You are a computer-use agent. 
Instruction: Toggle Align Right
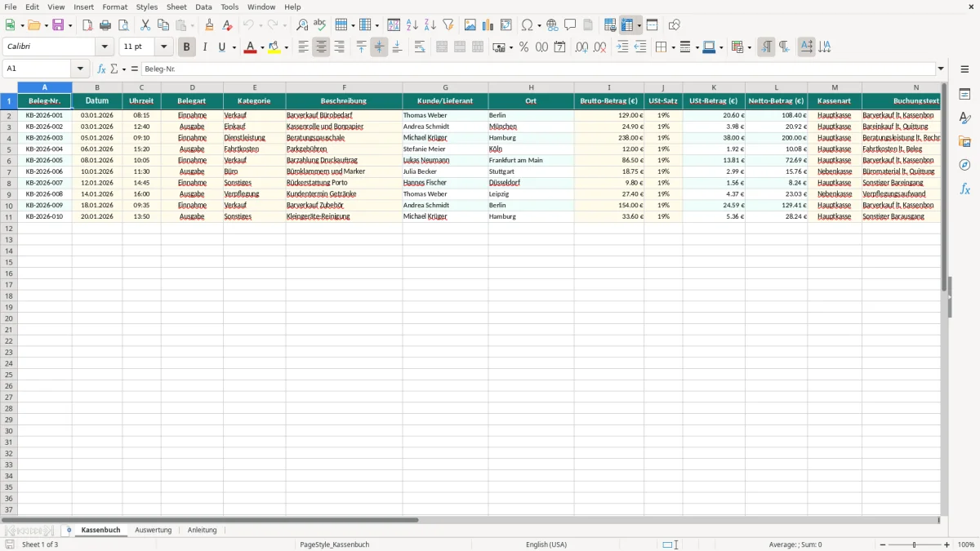340,47
